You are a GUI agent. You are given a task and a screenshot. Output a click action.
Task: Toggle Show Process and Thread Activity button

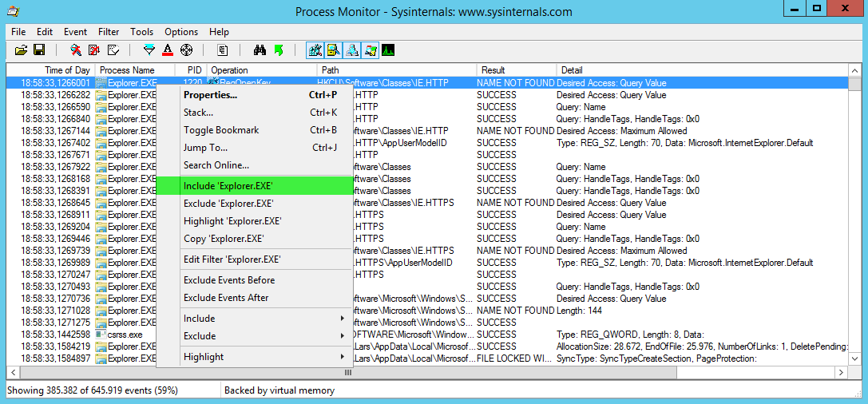click(371, 50)
